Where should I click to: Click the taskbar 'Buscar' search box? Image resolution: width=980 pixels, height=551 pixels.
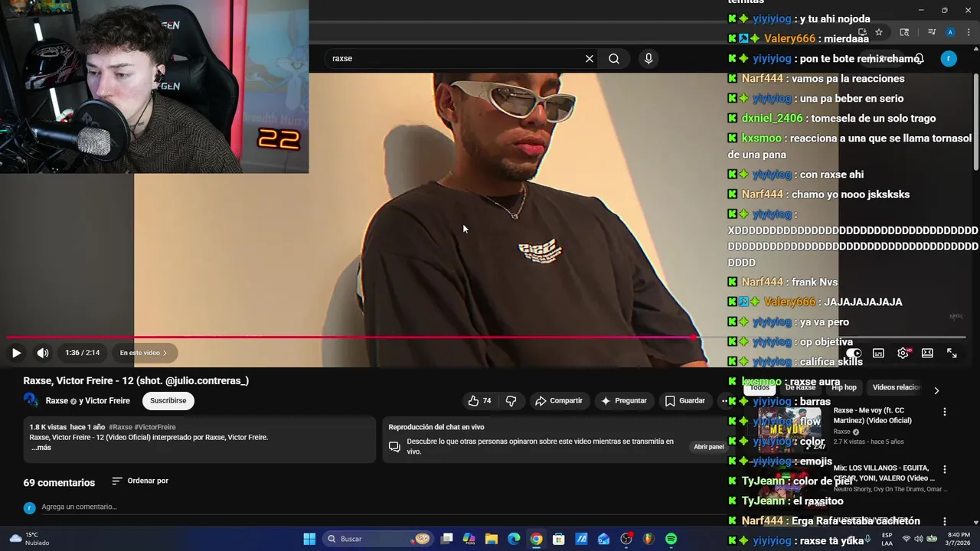pos(377,539)
